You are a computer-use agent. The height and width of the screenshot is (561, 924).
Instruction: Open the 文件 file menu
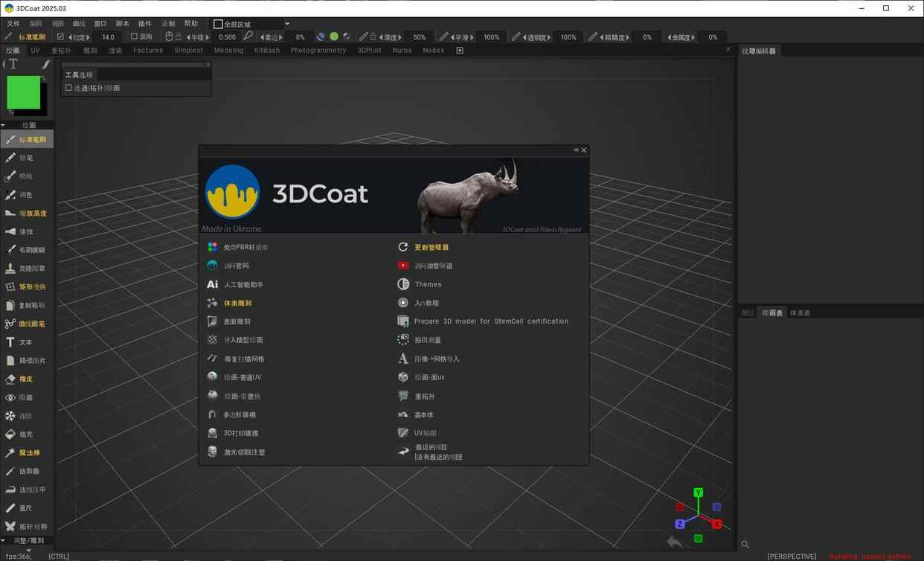(13, 24)
